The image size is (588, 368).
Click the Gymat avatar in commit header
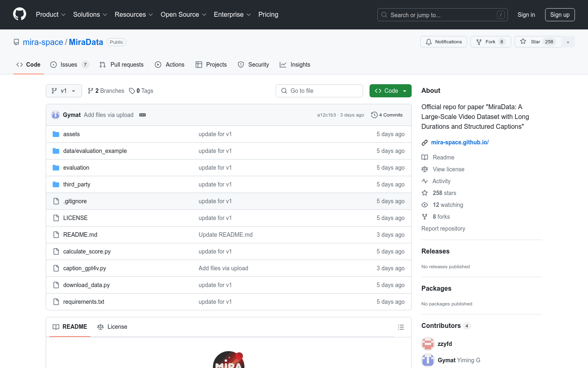[56, 115]
